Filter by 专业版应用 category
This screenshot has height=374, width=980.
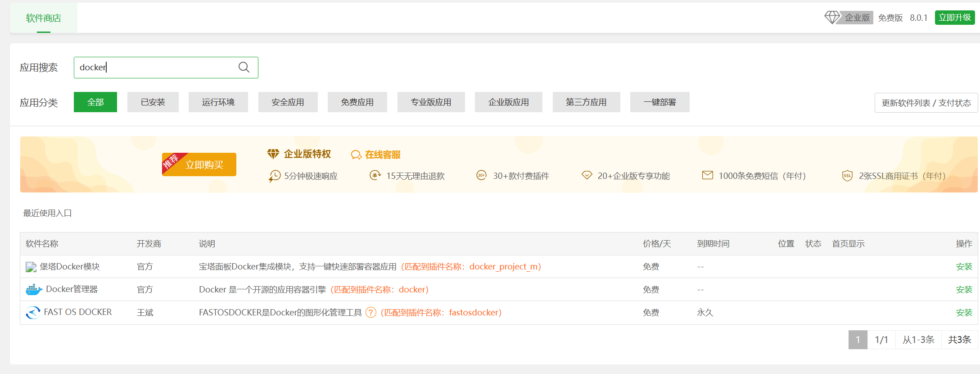431,102
